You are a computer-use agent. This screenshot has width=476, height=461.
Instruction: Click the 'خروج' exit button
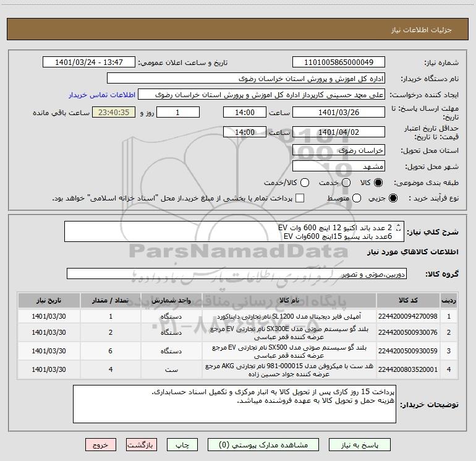(101, 445)
